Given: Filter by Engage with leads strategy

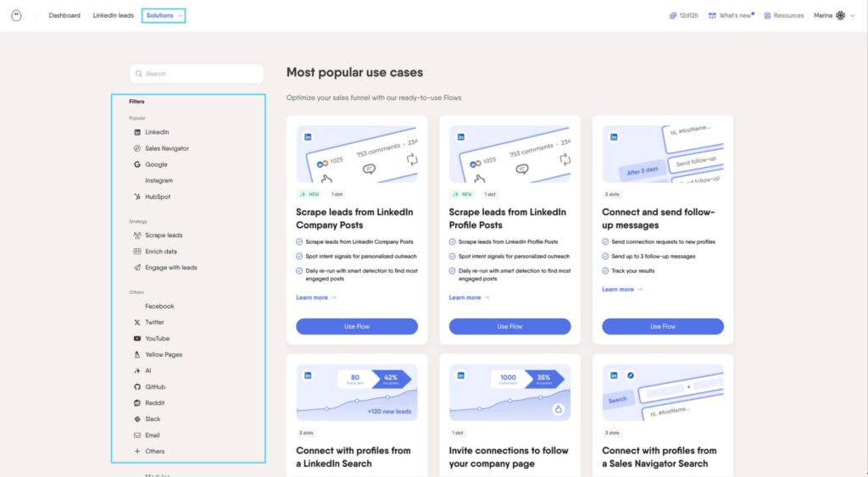Looking at the screenshot, I should point(170,268).
